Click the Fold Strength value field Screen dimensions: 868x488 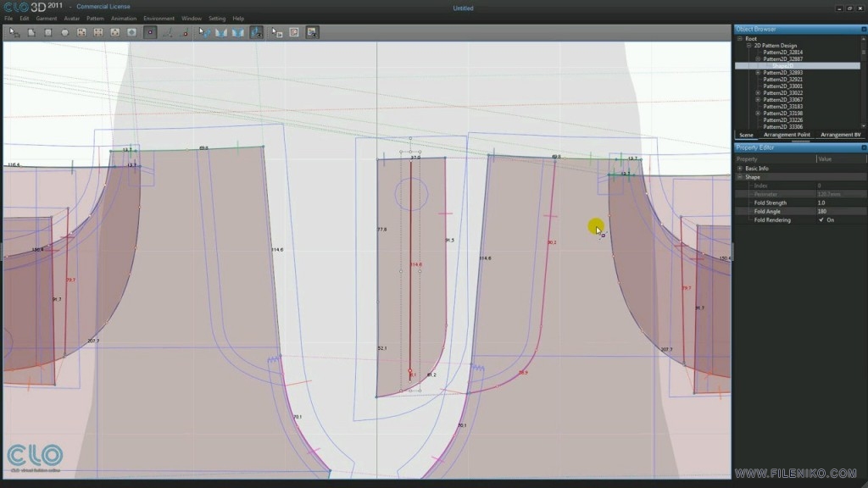pos(842,203)
